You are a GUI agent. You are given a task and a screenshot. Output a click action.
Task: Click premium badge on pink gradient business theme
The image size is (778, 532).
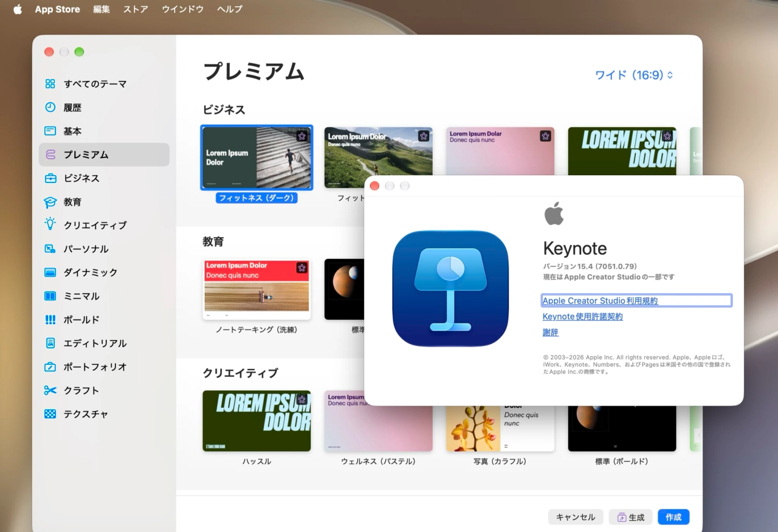(545, 136)
